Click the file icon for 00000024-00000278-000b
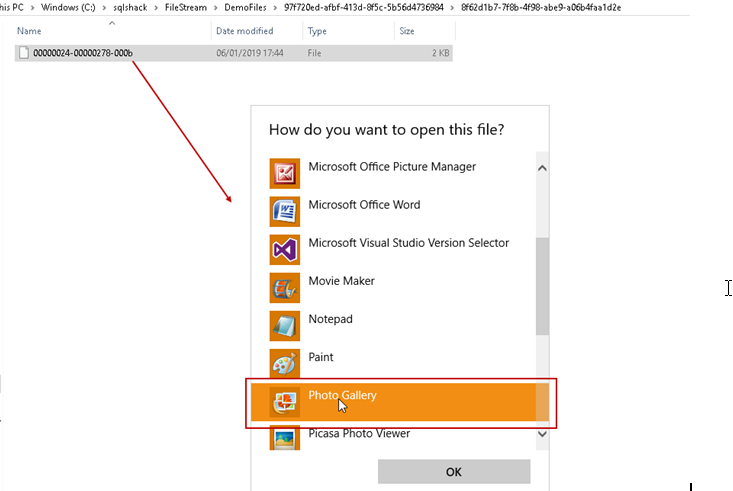 tap(24, 52)
